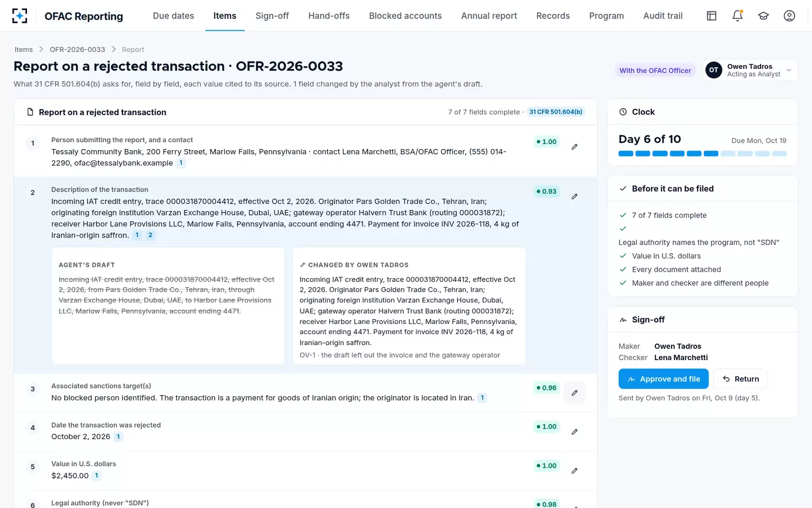Image resolution: width=812 pixels, height=508 pixels.
Task: Go to the Blocked accounts tab
Action: coord(405,16)
